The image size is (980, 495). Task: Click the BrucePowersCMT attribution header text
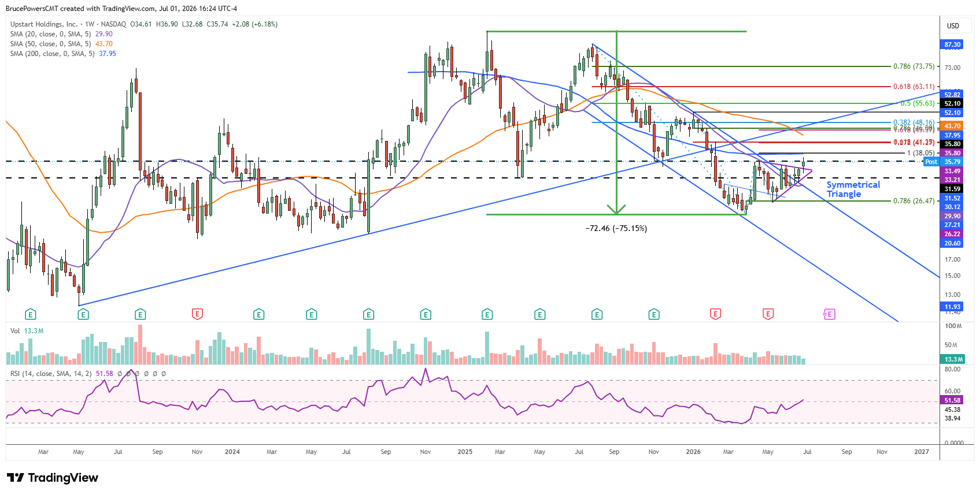(121, 9)
